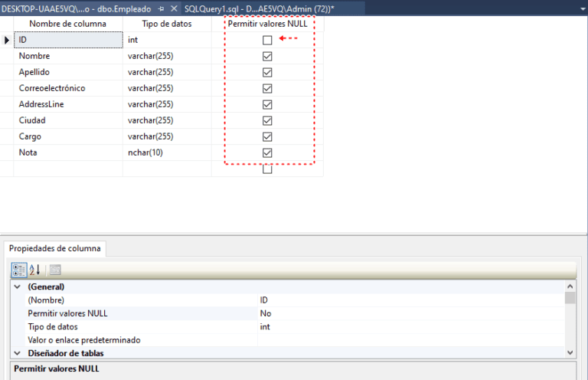Click the Property Pages icon

coord(55,270)
